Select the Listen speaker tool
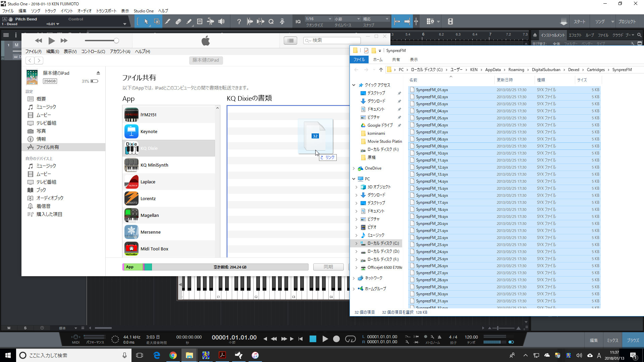 (x=221, y=21)
